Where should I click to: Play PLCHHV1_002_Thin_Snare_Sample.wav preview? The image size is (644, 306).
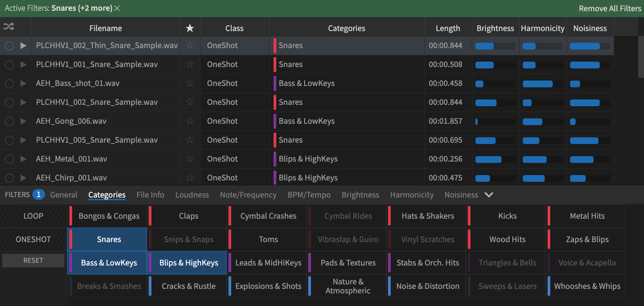point(23,45)
